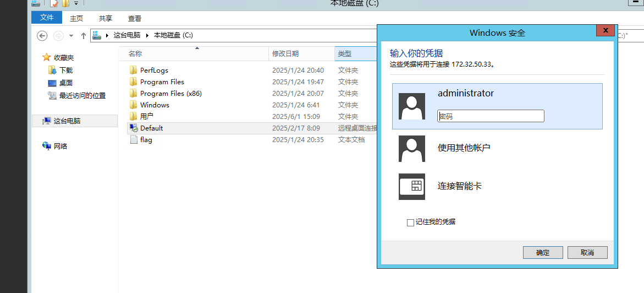Image resolution: width=644 pixels, height=293 pixels.
Task: Open the 文件 menu tab
Action: (47, 18)
